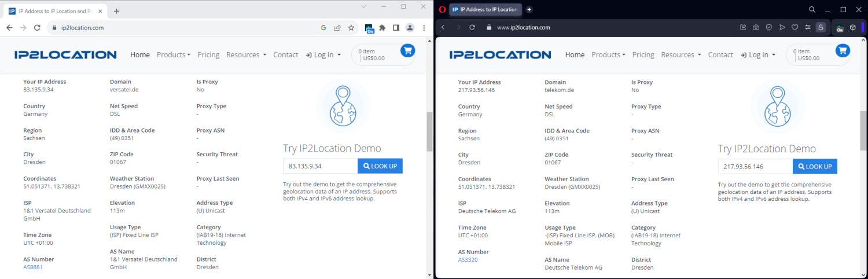Expand Log In dropdown in Chrome window
The width and height of the screenshot is (868, 279).
point(323,54)
